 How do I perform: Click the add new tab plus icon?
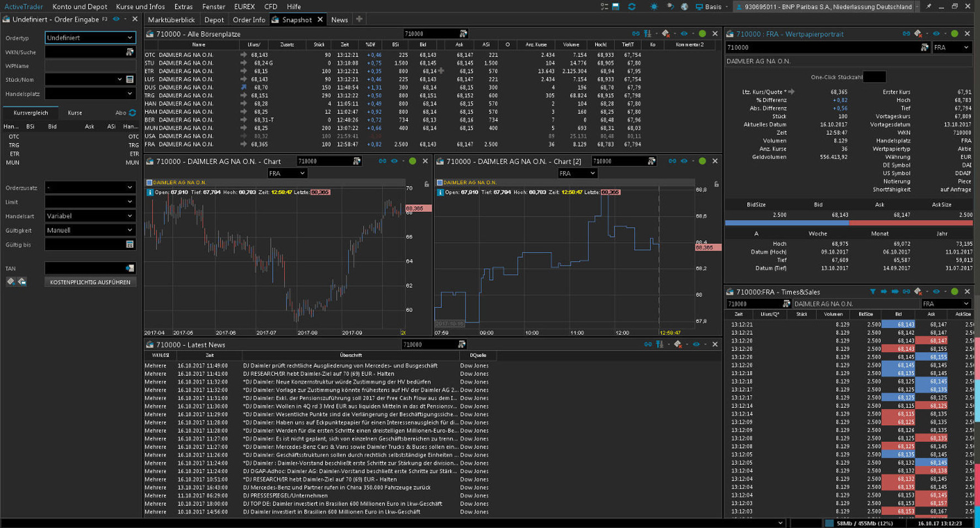point(359,19)
